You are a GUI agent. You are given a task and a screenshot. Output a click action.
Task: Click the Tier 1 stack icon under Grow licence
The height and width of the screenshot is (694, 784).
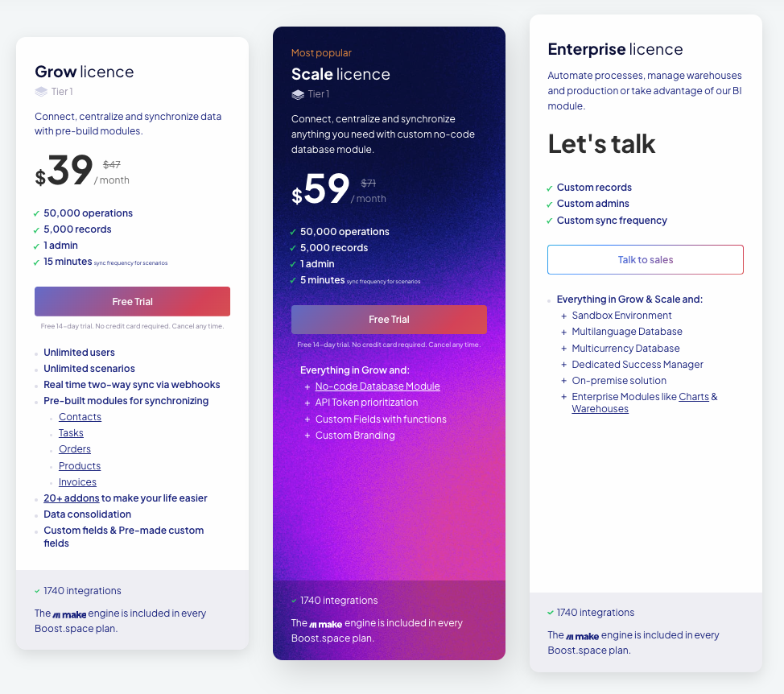pyautogui.click(x=41, y=92)
